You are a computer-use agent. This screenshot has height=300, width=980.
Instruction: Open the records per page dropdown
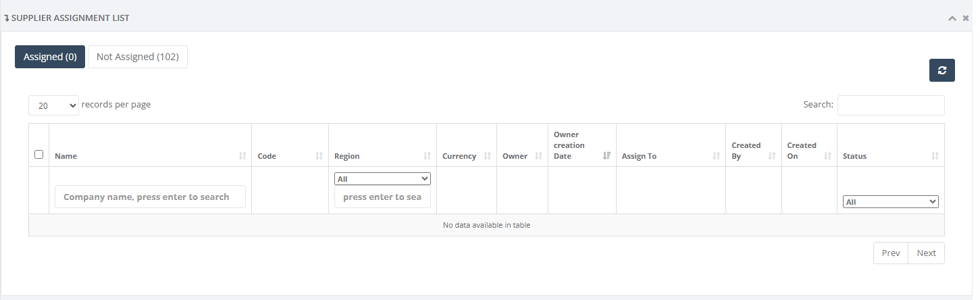[x=53, y=105]
